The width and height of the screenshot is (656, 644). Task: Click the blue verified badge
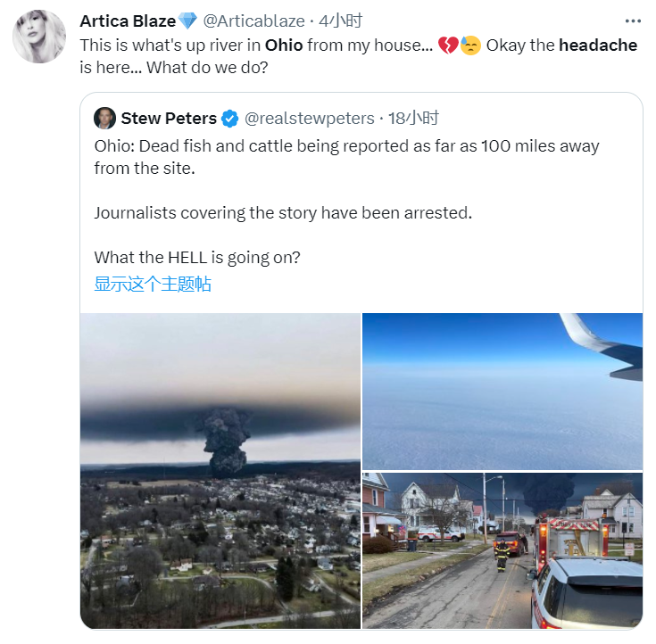pos(229,118)
